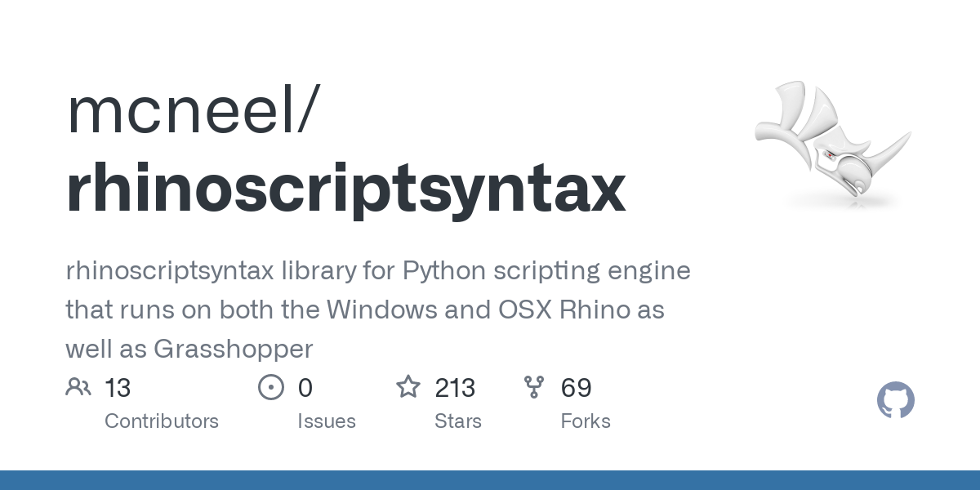Screen dimensions: 980x490
Task: Click the repository description text
Action: pos(378,310)
